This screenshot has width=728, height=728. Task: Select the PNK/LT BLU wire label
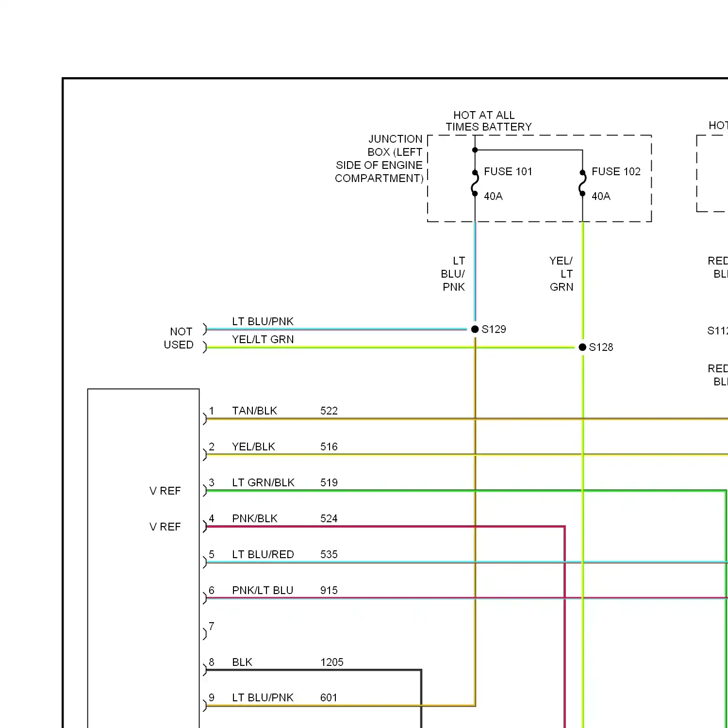(263, 591)
